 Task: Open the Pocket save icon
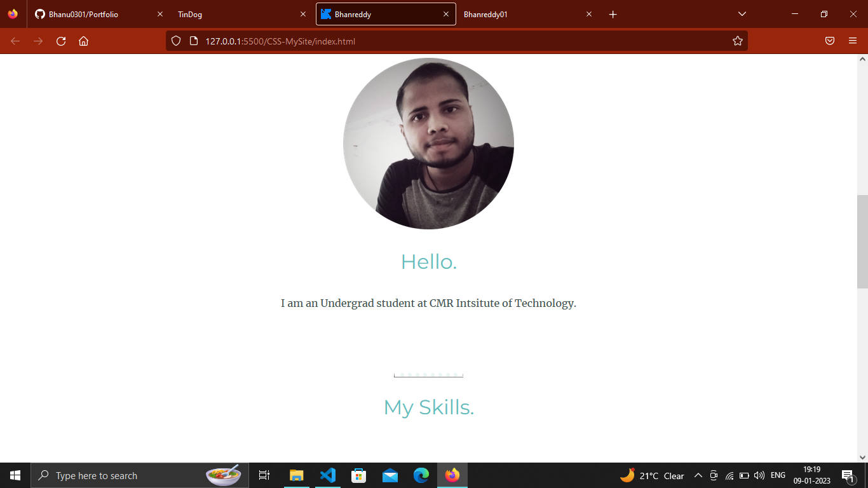[x=829, y=41]
